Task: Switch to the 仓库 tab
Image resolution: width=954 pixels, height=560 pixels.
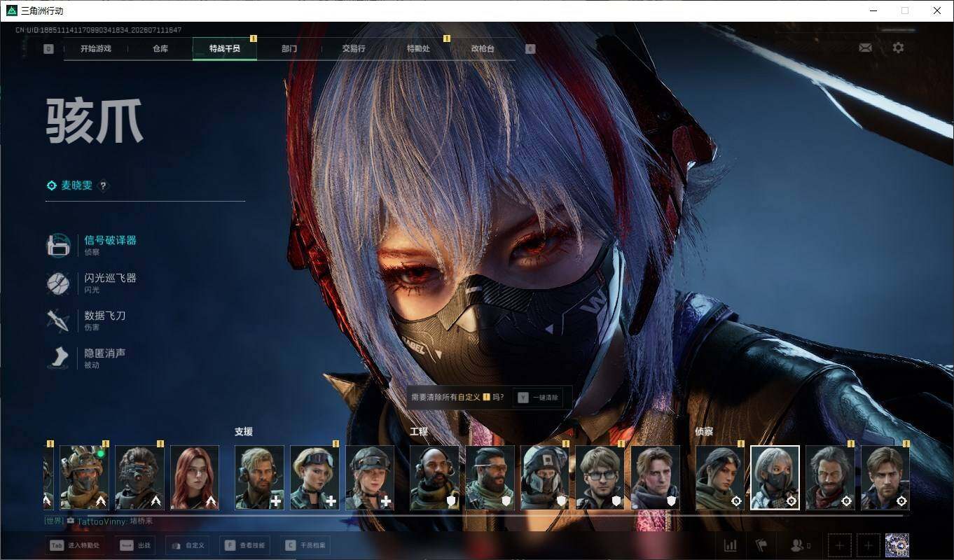Action: pyautogui.click(x=160, y=49)
